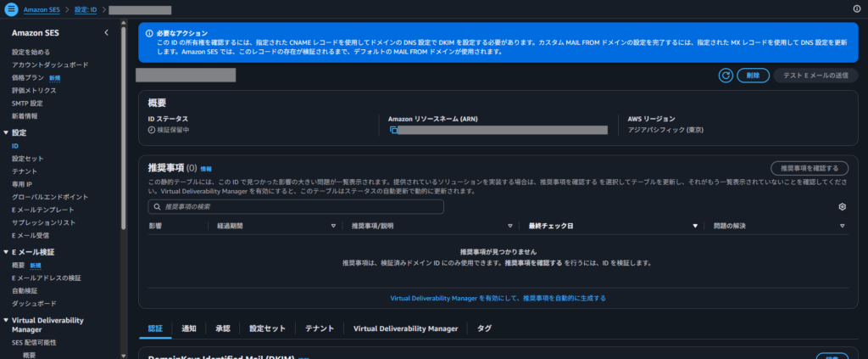This screenshot has height=359, width=868.
Task: Open グローバルエンドポイント in the sidebar
Action: coord(50,197)
